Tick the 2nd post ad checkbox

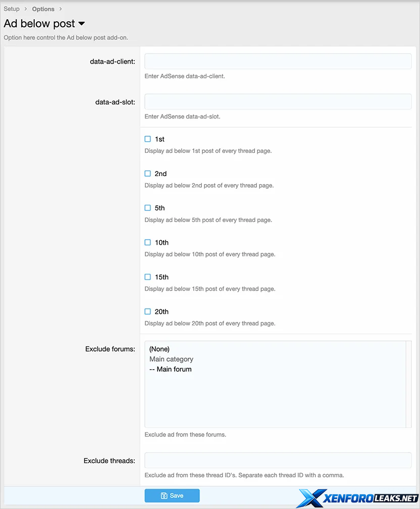(148, 174)
